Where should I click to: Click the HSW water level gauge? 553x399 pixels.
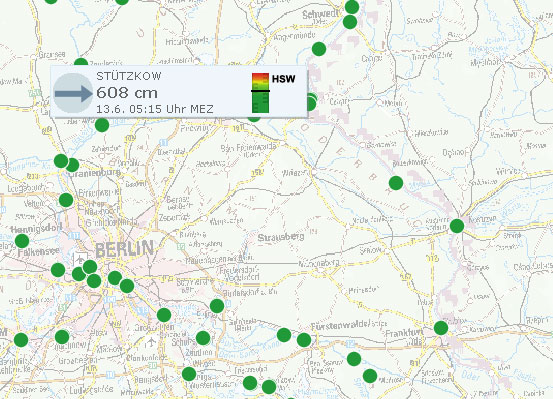[261, 93]
